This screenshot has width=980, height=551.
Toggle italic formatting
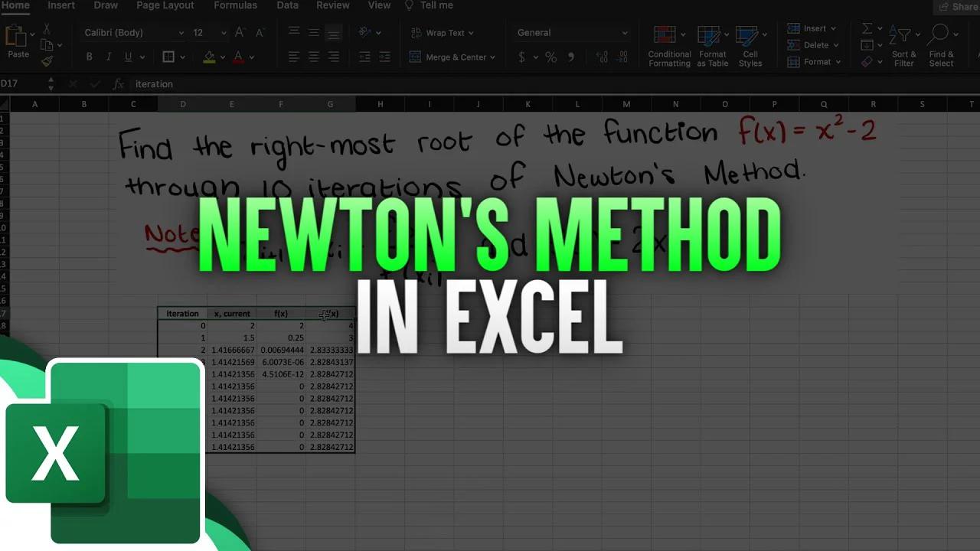click(x=108, y=57)
